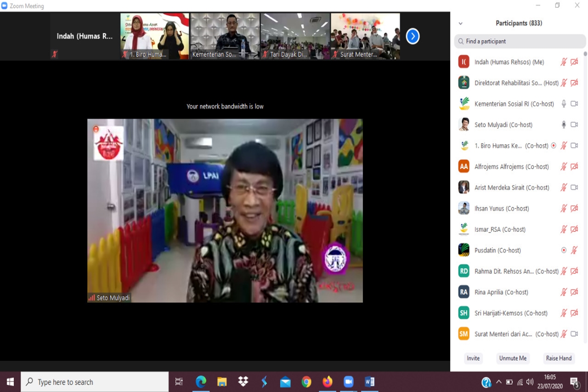Click recording indicator for Pusdatin

564,250
